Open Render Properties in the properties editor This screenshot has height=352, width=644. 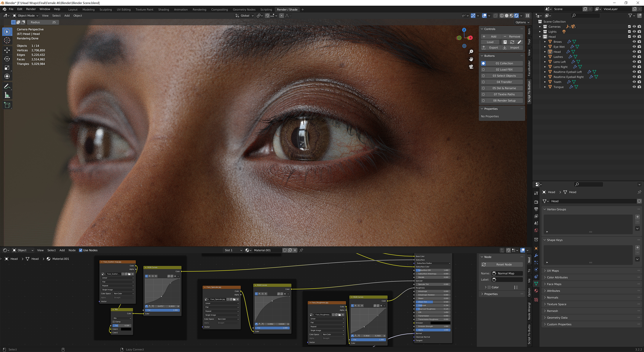tap(537, 202)
